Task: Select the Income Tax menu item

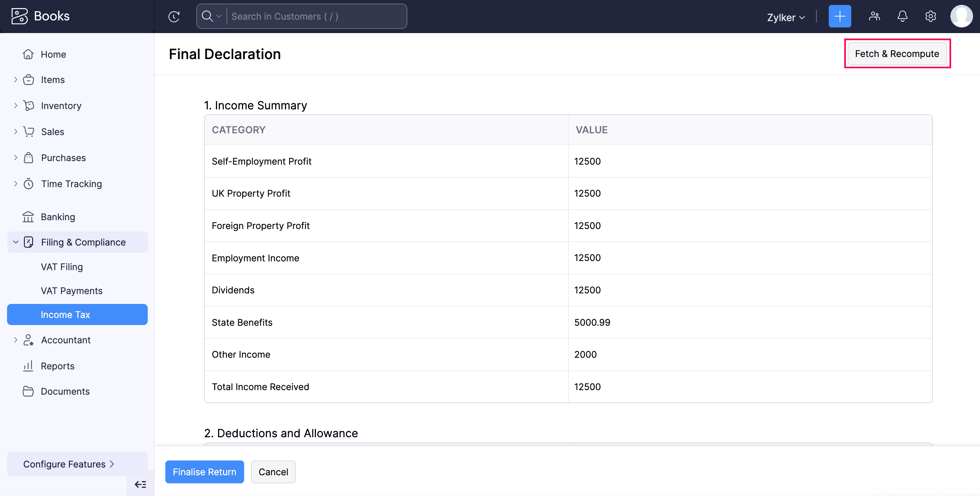Action: pyautogui.click(x=65, y=314)
